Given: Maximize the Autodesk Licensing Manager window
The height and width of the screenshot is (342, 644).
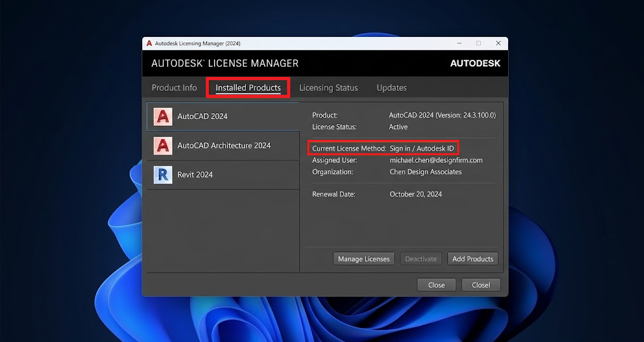Looking at the screenshot, I should coord(478,43).
